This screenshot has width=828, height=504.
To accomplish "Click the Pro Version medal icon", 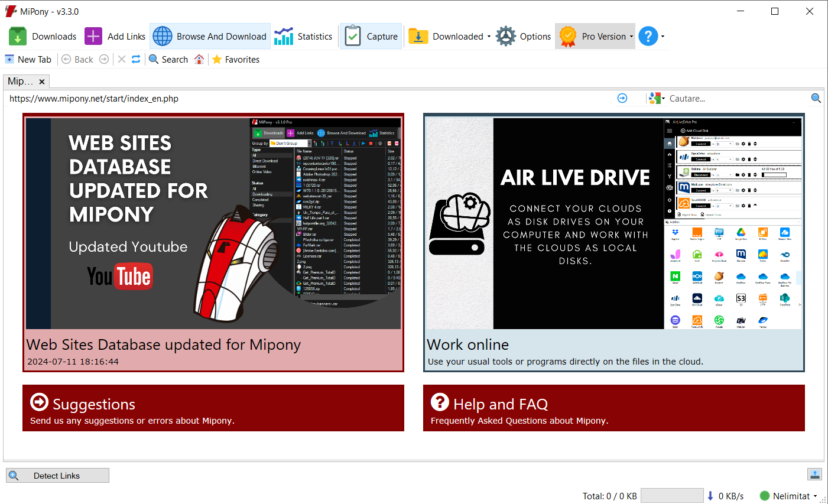I will [569, 36].
